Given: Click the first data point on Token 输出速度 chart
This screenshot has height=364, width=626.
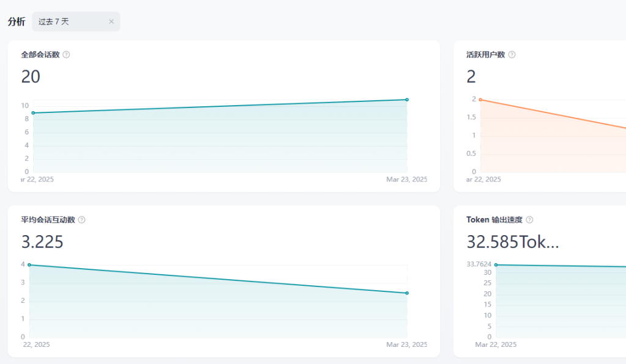Looking at the screenshot, I should pos(496,265).
